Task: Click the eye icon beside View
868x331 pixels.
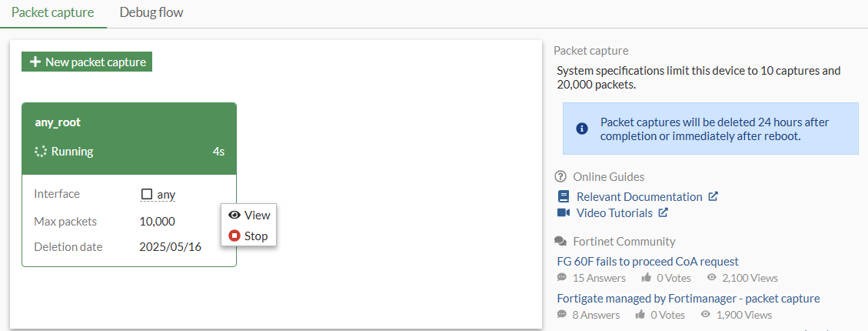Action: point(234,216)
